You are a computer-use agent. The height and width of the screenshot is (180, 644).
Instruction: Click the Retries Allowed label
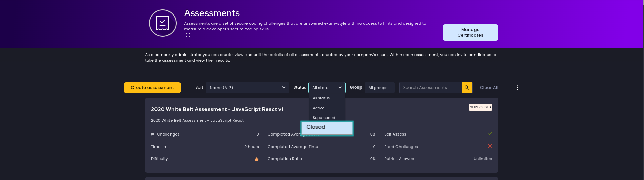point(399,159)
